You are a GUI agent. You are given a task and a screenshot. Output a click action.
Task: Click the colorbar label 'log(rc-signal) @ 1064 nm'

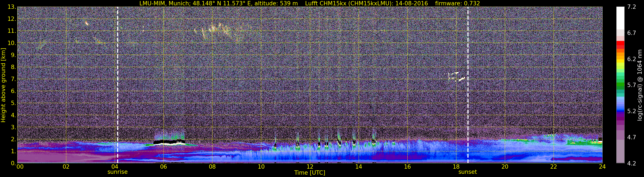[x=640, y=85]
